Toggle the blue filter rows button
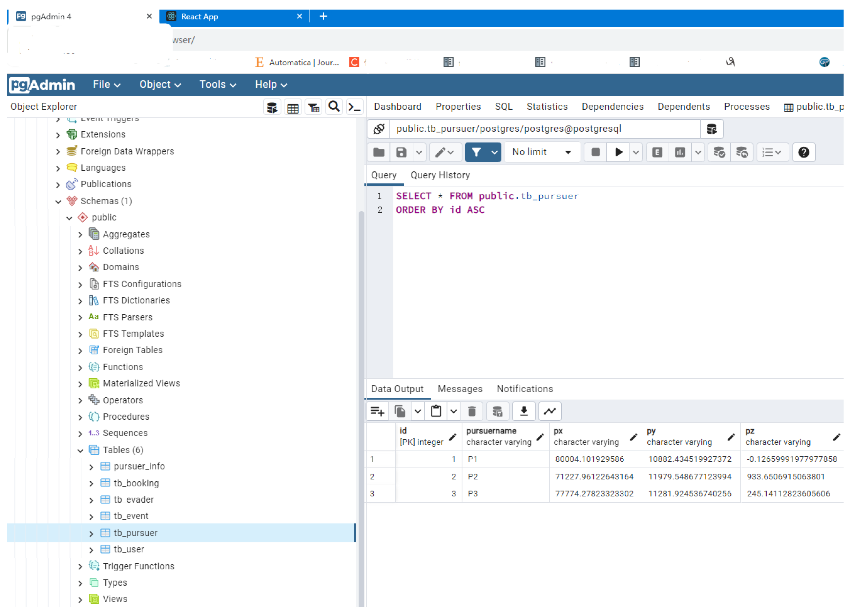The width and height of the screenshot is (849, 616). (476, 152)
